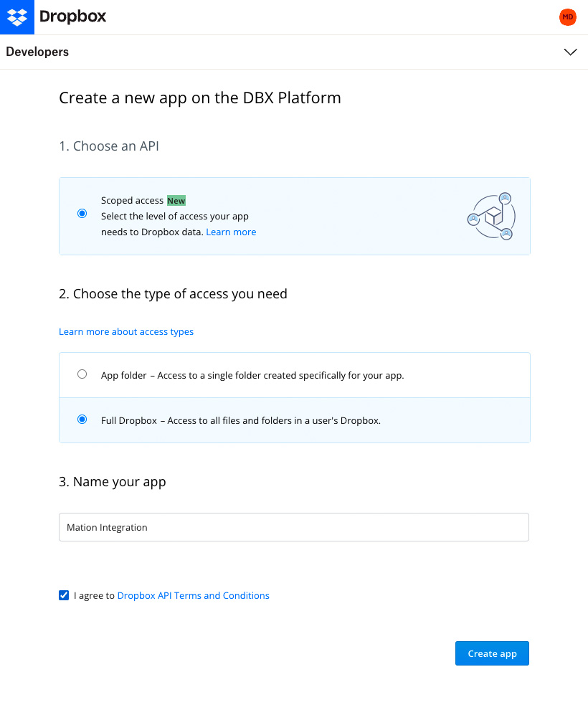Select the Scoped access radio button
588x710 pixels.
[x=82, y=213]
